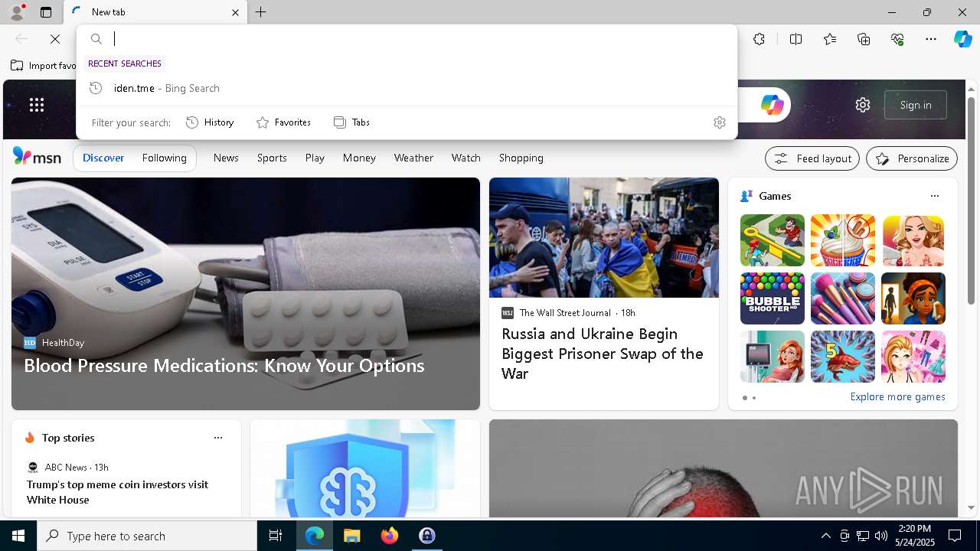Open the Windows Start button
This screenshot has width=980, height=551.
(18, 536)
